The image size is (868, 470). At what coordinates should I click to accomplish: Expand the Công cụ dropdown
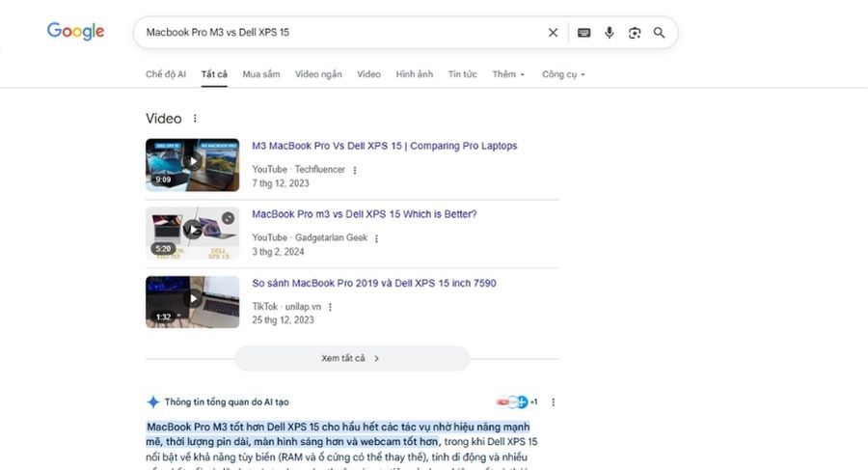tap(563, 74)
